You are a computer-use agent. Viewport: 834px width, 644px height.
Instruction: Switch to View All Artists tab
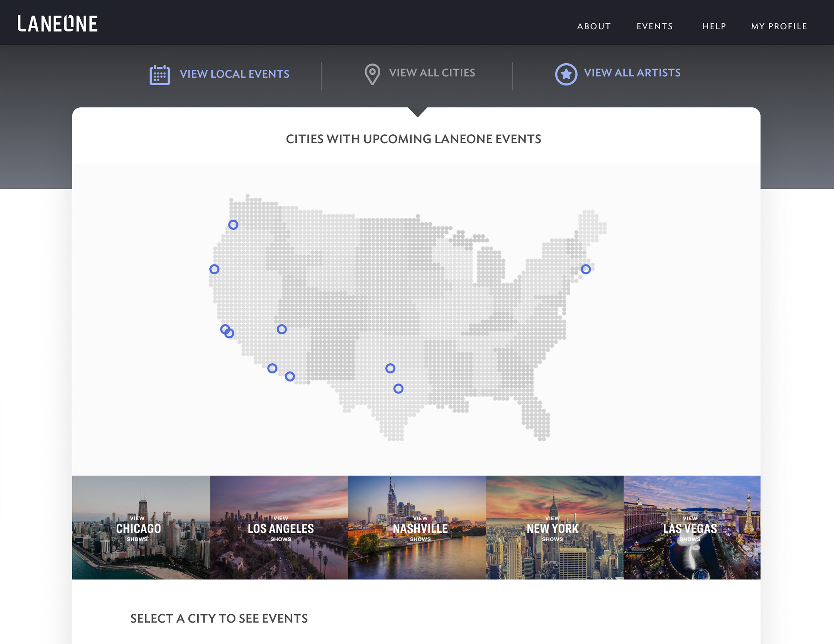coord(632,73)
